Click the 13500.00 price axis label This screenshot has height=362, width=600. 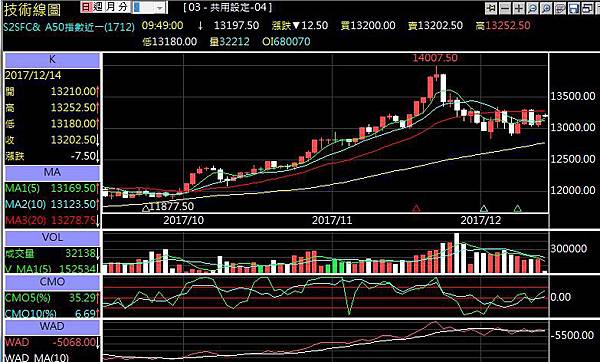pos(573,96)
